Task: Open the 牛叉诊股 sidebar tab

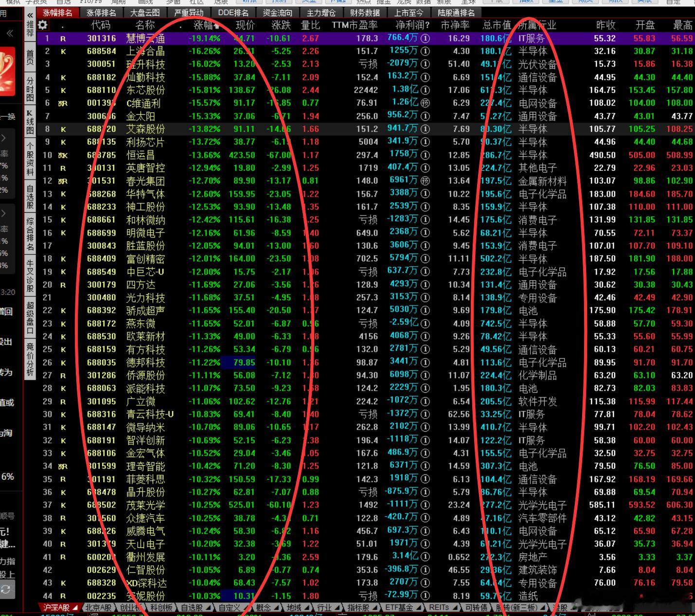Action: pyautogui.click(x=30, y=275)
